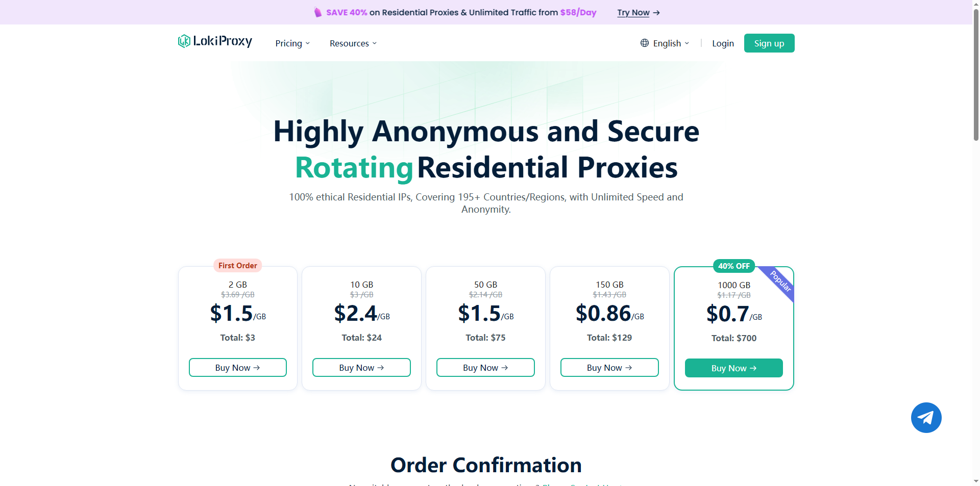This screenshot has width=980, height=486.
Task: Click the purple tag promo icon
Action: pyautogui.click(x=318, y=12)
